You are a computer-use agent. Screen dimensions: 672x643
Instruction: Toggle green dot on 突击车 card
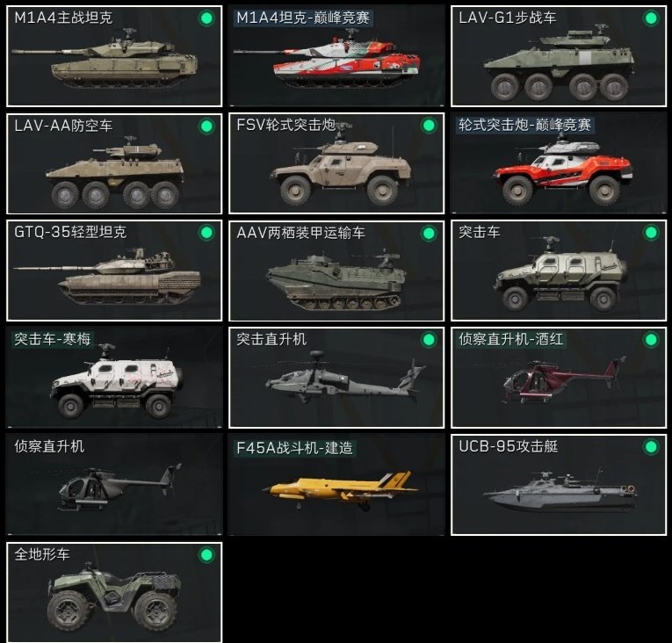click(651, 233)
